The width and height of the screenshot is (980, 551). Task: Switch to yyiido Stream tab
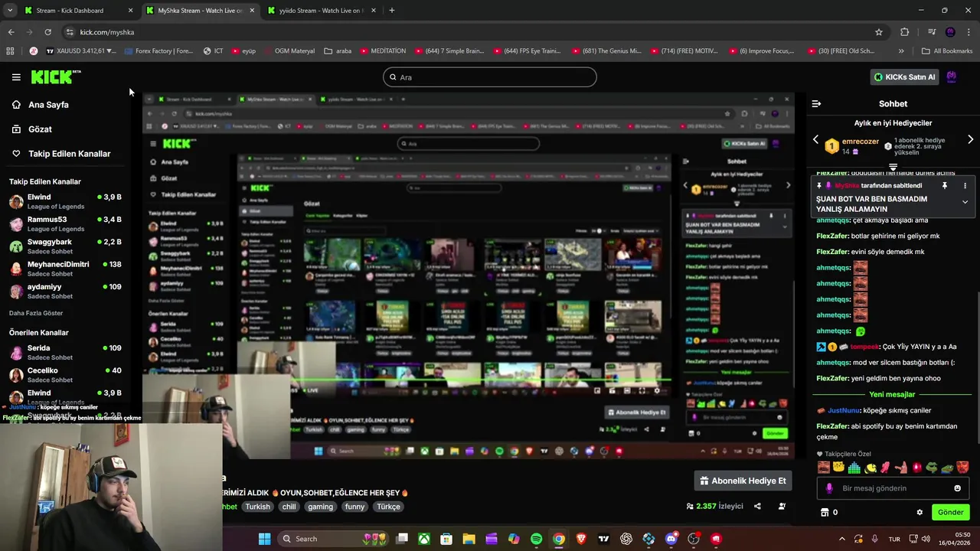(322, 11)
